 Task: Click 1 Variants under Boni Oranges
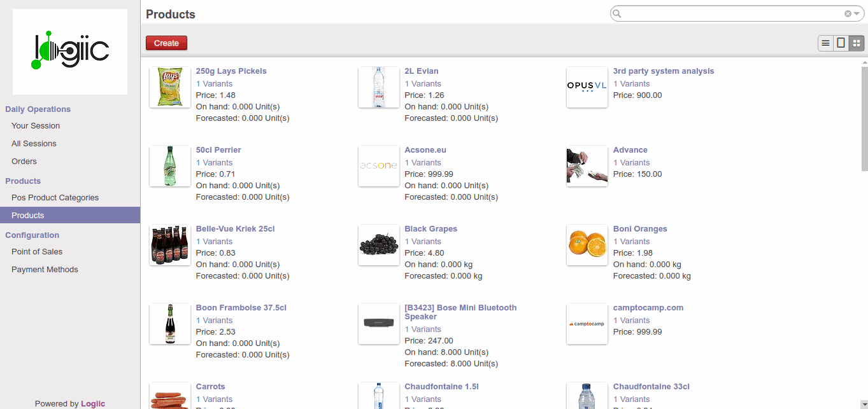(x=632, y=242)
